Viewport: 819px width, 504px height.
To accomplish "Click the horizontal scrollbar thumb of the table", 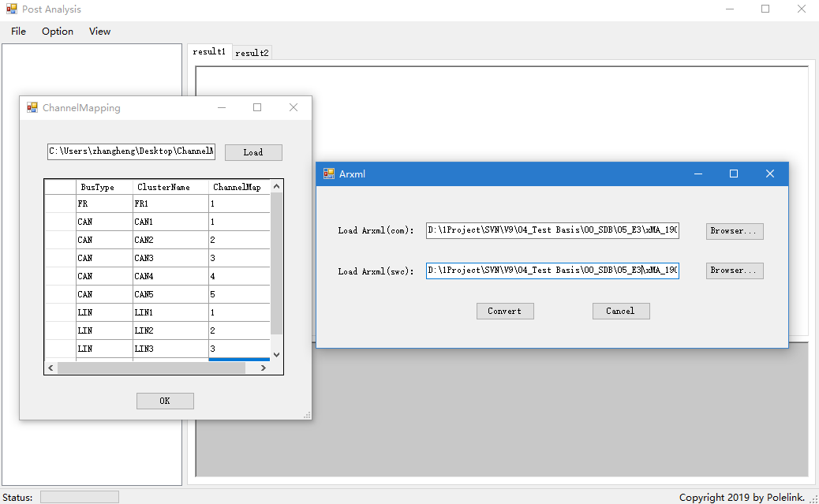I will click(151, 368).
